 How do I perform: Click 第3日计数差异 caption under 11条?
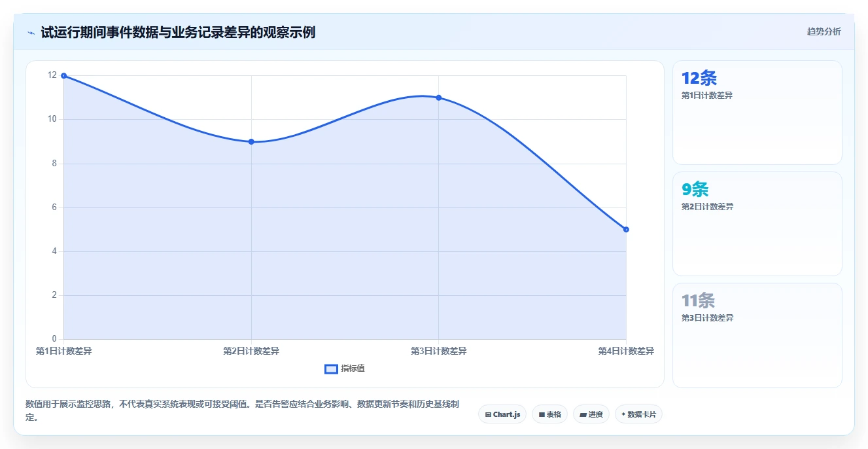click(x=707, y=317)
